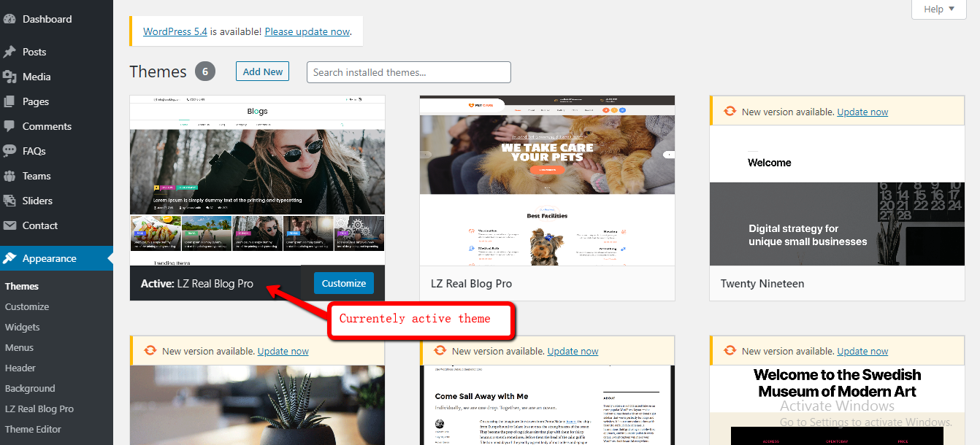This screenshot has height=445, width=980.
Task: Open the Help dropdown tab
Action: pyautogui.click(x=938, y=9)
